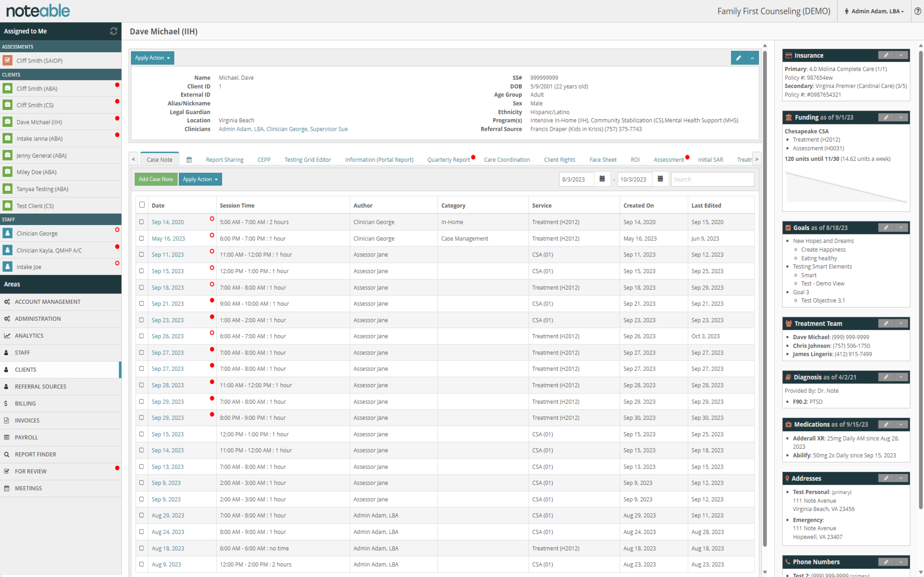Collapse the client details panel chevron
The height and width of the screenshot is (577, 924).
[752, 58]
